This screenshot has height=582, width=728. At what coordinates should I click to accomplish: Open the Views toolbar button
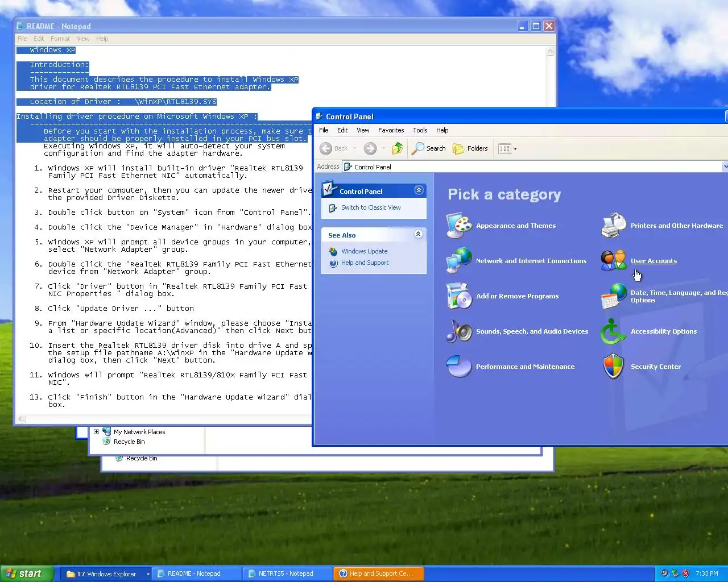click(x=504, y=149)
